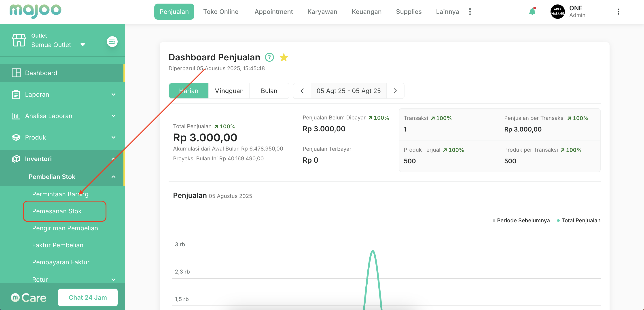Switch to Bulan period
Viewport: 644px width, 310px height.
(269, 91)
